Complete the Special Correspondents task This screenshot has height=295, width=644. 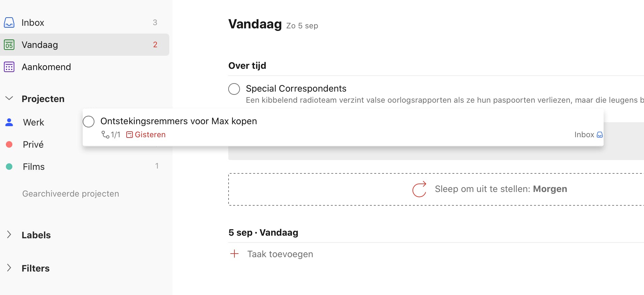(234, 89)
